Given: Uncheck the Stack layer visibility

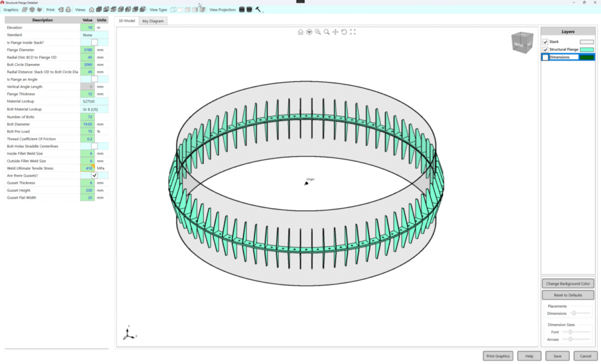Looking at the screenshot, I should coord(545,41).
